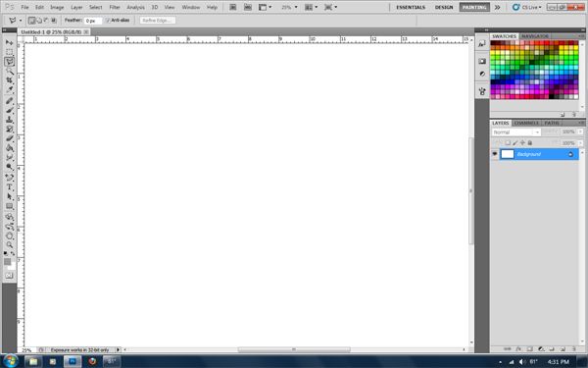The image size is (588, 368).
Task: Open the collapsed Adjustments panel icon
Action: coord(482,74)
